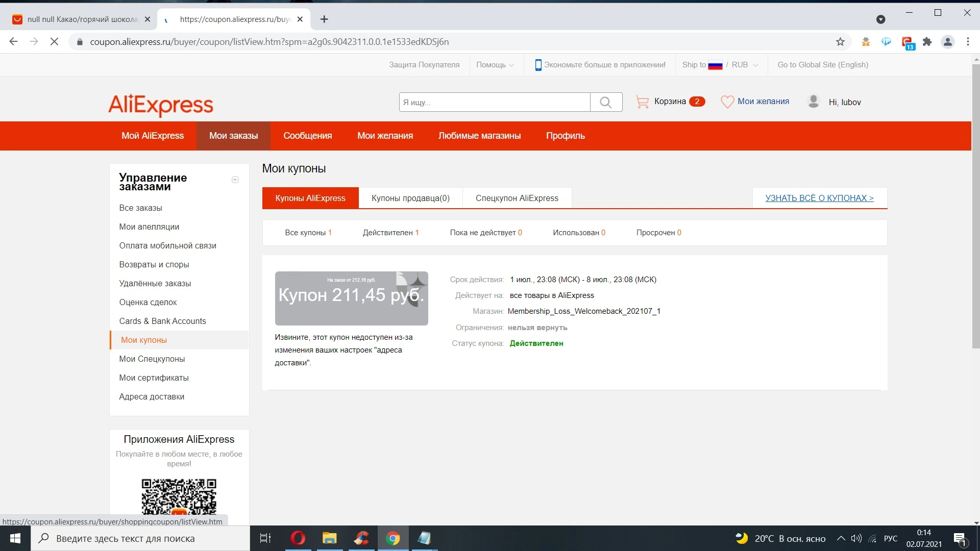Click the site lock icon in address bar
Image resolution: width=980 pixels, height=551 pixels.
pos(80,42)
